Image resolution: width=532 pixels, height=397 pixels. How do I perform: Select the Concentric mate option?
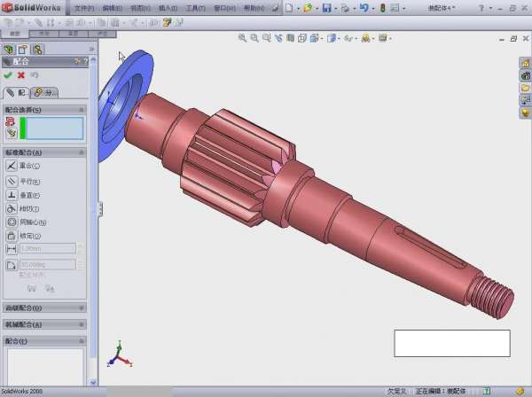tap(12, 222)
